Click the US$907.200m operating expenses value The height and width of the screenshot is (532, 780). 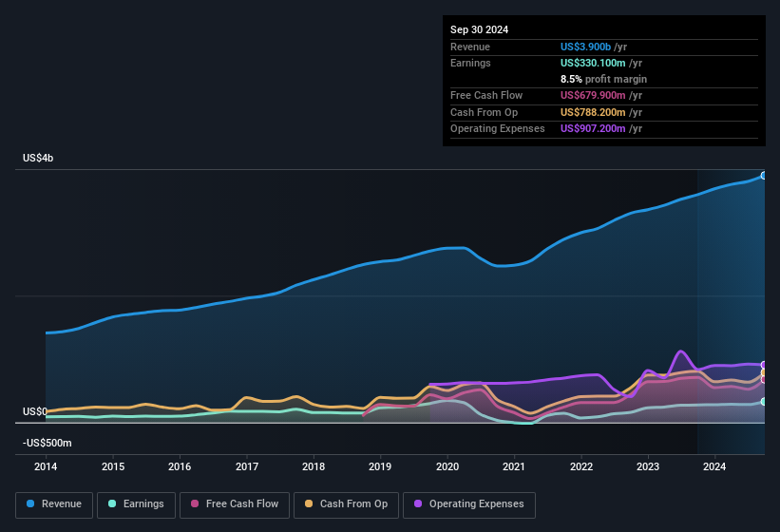pyautogui.click(x=595, y=128)
